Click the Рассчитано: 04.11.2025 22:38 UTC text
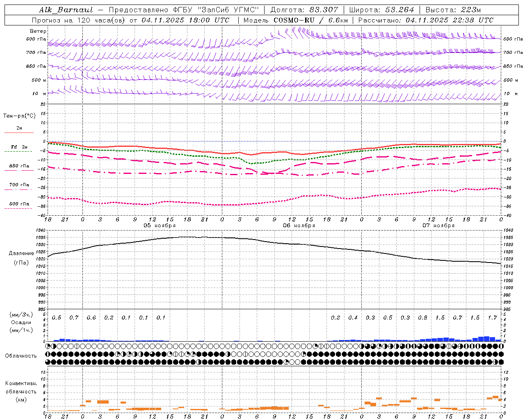This screenshot has height=420, width=525. point(426,20)
